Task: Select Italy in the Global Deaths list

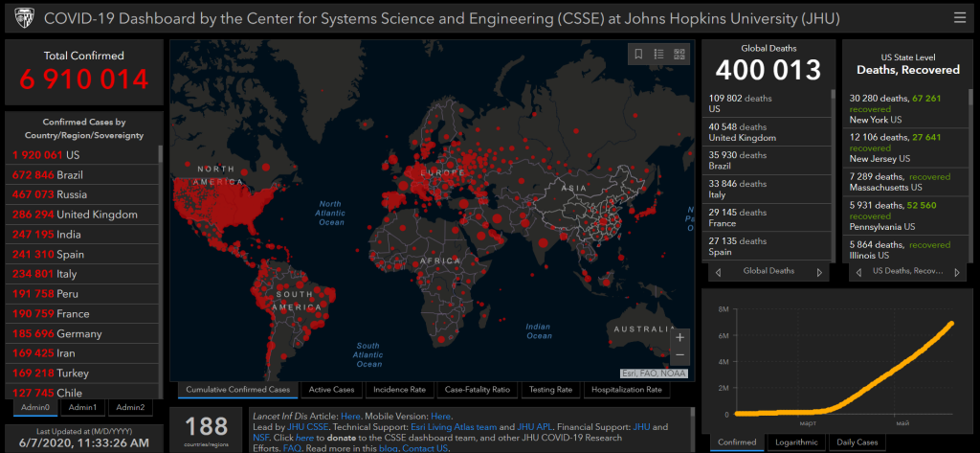Action: pyautogui.click(x=766, y=189)
